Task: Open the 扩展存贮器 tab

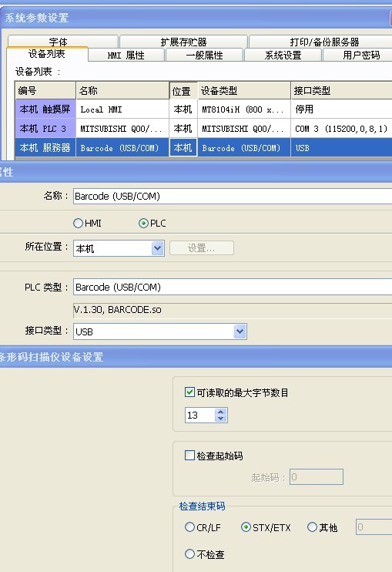Action: [x=183, y=41]
